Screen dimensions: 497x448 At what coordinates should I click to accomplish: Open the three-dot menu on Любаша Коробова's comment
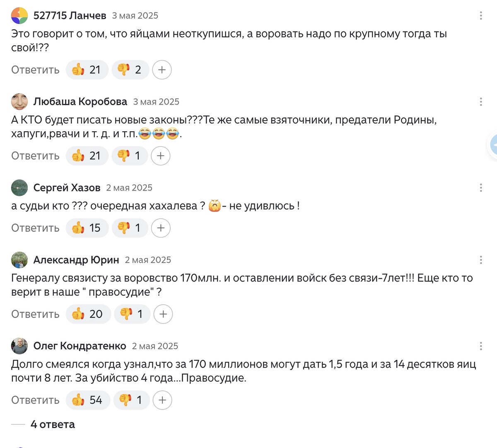tap(480, 101)
